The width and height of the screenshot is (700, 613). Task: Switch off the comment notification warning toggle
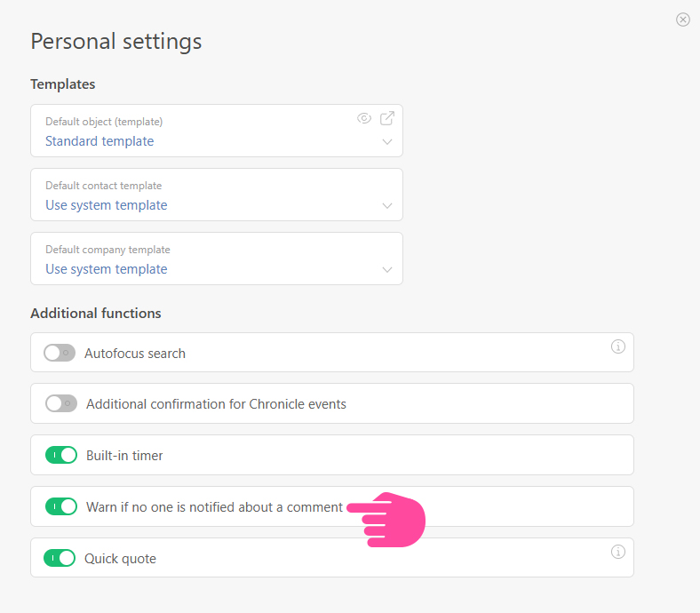pyautogui.click(x=61, y=507)
